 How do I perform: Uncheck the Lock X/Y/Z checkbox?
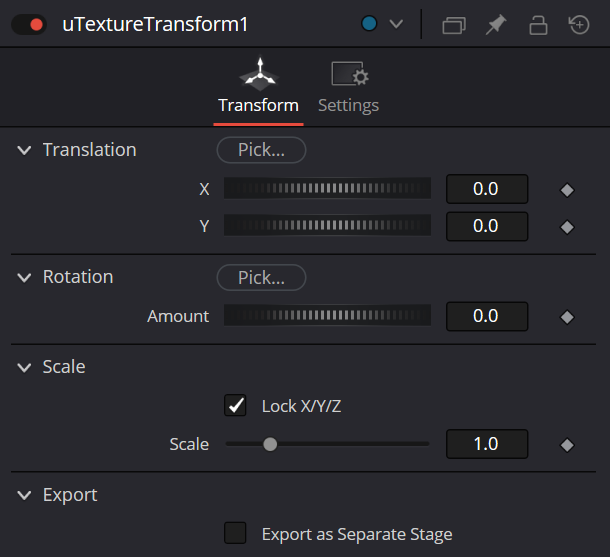pos(235,405)
